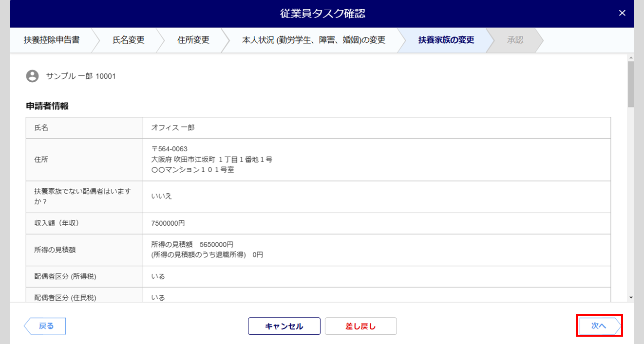
Task: Click the 〒564-0063 postal code
Action: 170,149
